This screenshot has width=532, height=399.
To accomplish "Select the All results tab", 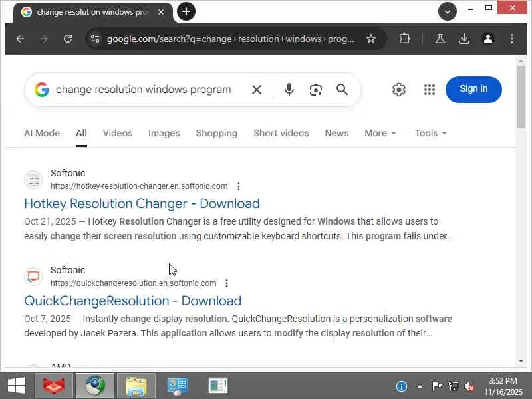I will pyautogui.click(x=81, y=134).
